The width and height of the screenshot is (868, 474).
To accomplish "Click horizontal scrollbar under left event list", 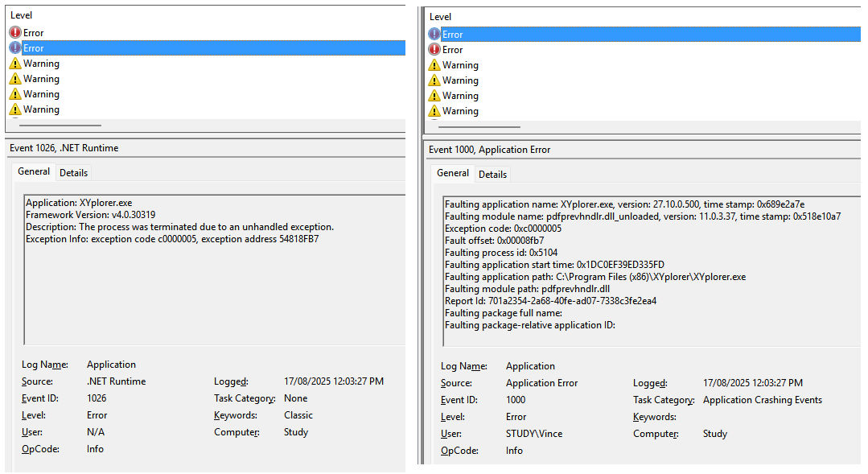I will pyautogui.click(x=60, y=126).
